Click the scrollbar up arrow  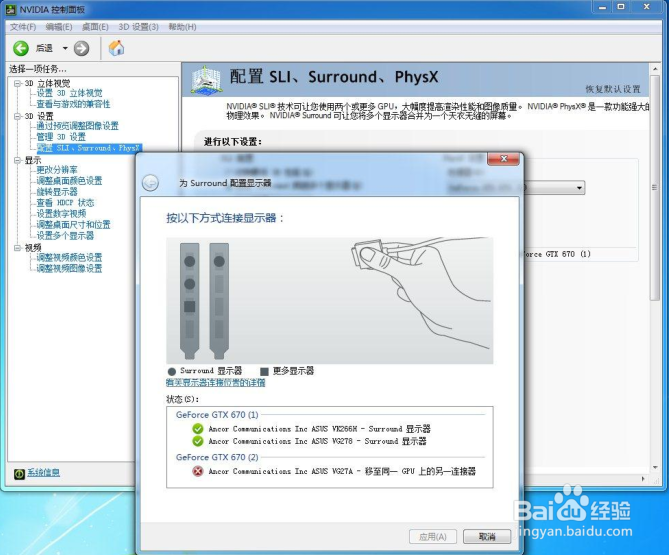click(654, 69)
